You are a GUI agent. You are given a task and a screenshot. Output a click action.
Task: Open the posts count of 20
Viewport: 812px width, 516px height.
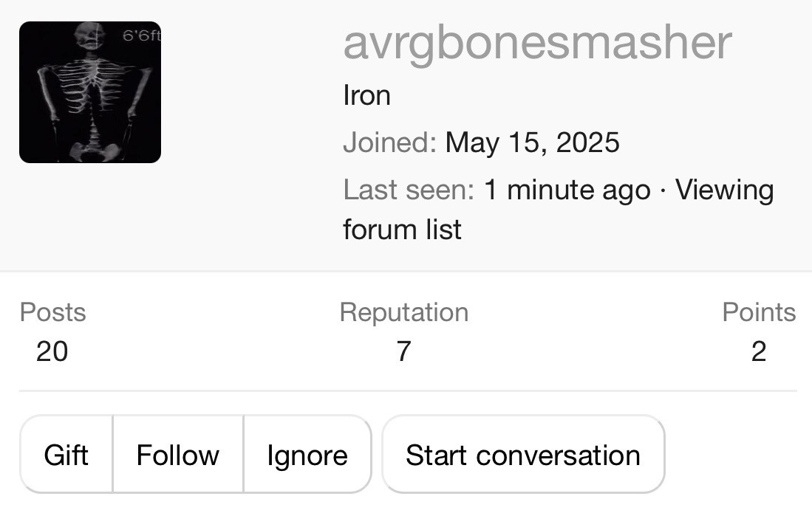52,351
